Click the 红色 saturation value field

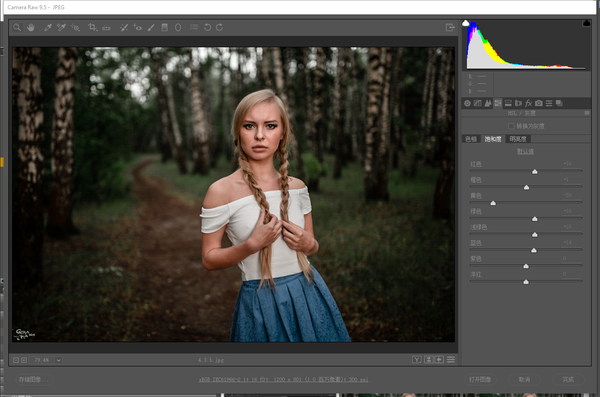[567, 164]
